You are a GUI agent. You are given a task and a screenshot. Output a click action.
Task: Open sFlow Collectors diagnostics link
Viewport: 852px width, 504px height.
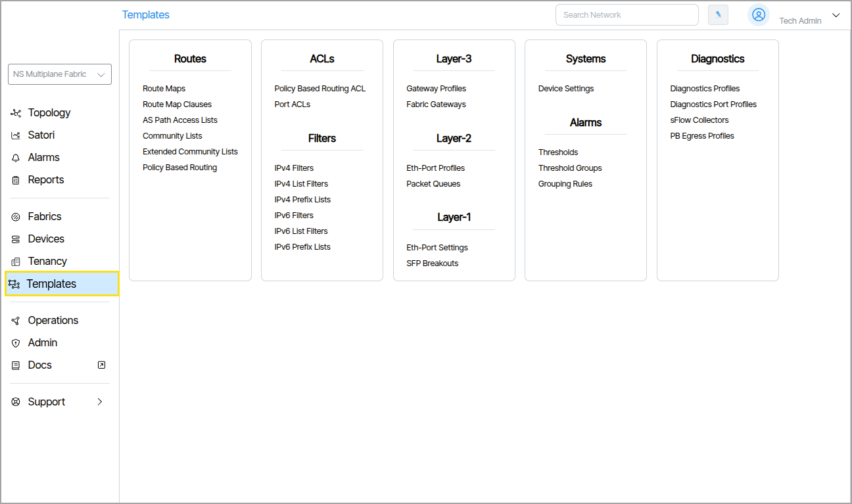699,120
